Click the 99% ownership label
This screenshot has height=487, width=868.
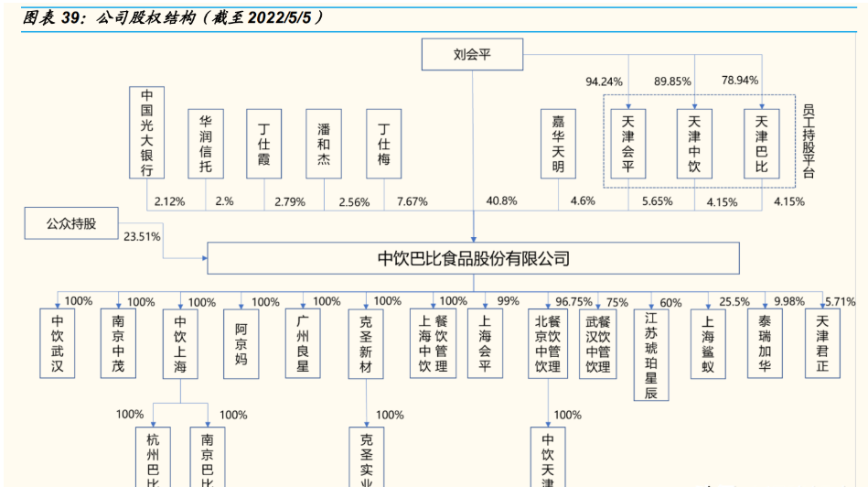[509, 301]
